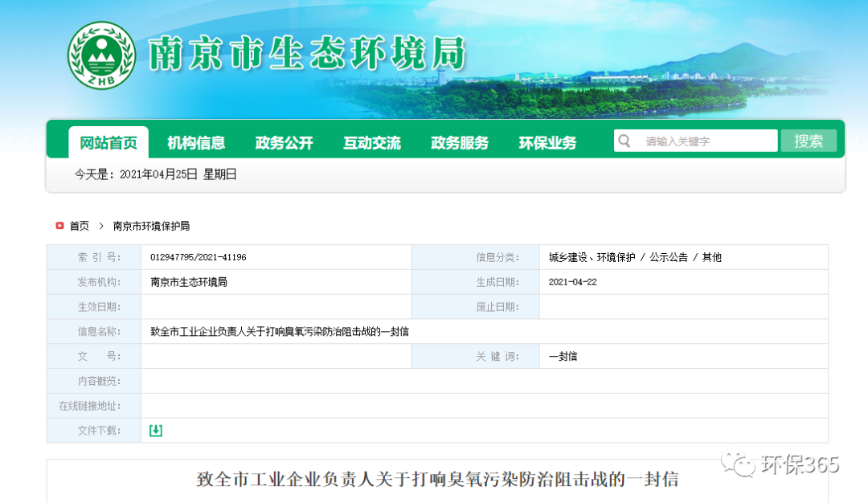The height and width of the screenshot is (503, 868).
Task: Open the 南京市环境保护局 breadcrumb link
Action: pos(151,227)
